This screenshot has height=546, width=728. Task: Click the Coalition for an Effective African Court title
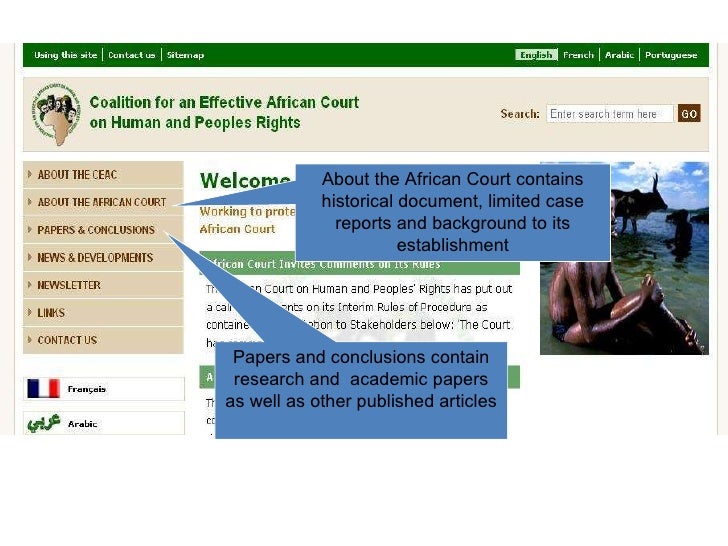click(x=224, y=112)
